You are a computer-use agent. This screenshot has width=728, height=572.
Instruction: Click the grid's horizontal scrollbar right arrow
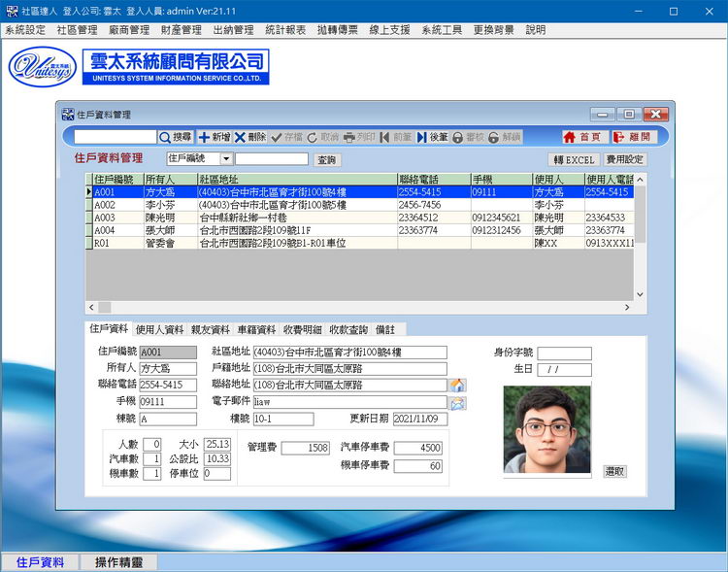click(x=626, y=308)
